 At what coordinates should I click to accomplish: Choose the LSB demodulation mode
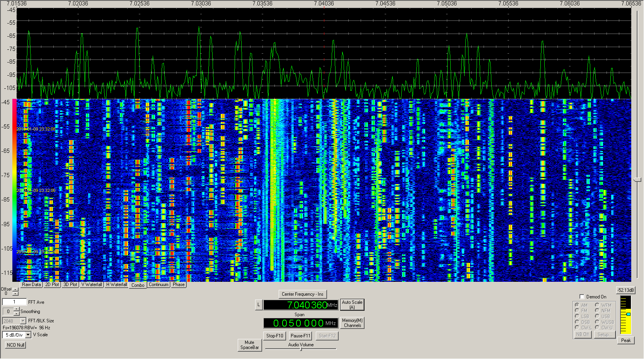pos(577,316)
